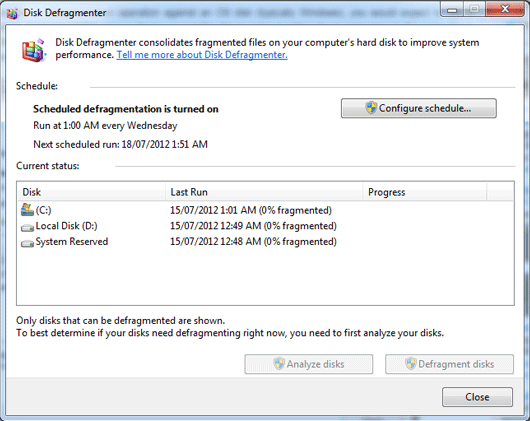The image size is (530, 421).
Task: Click last run 15/07/2012 12:49 AM entry
Action: pyautogui.click(x=253, y=226)
